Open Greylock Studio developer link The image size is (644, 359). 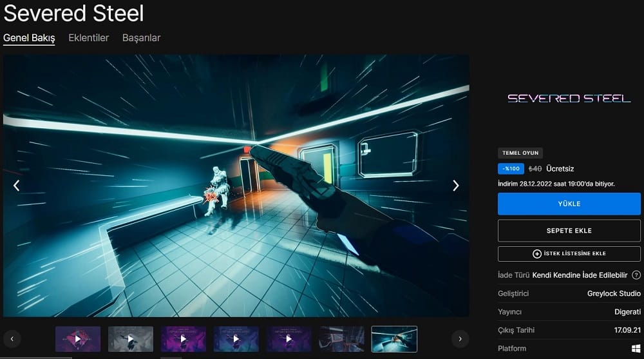coord(614,294)
